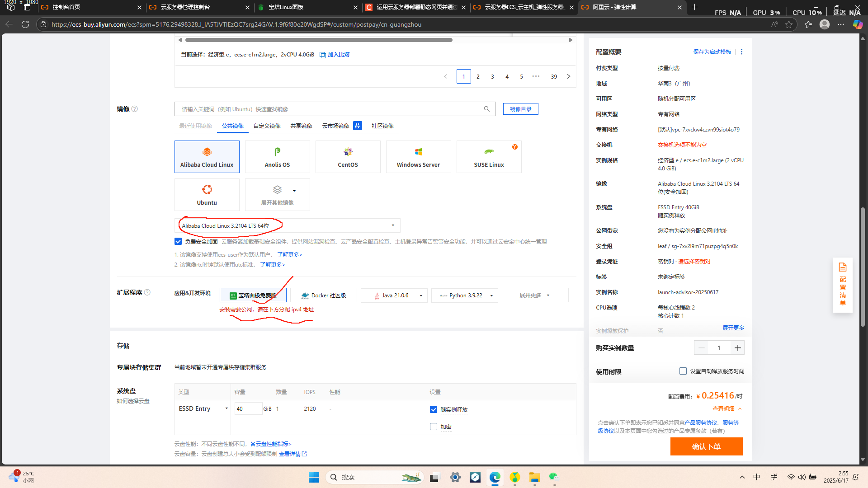The image size is (868, 488).
Task: Expand 展开更多 extension programs
Action: pos(535,295)
